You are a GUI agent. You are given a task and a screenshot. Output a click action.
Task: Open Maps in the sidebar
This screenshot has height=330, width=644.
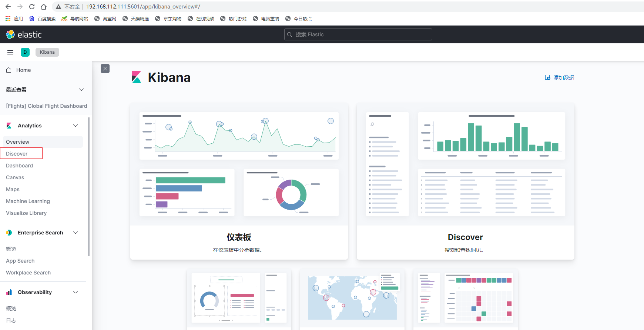coord(13,189)
